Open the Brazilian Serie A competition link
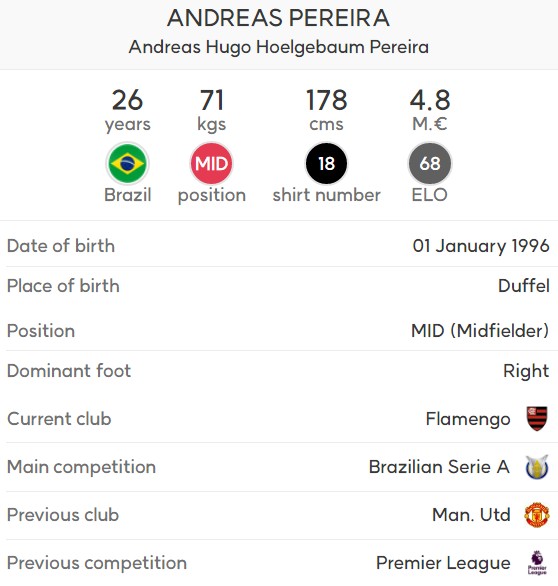Viewport: 558px width, 586px height. pos(439,467)
